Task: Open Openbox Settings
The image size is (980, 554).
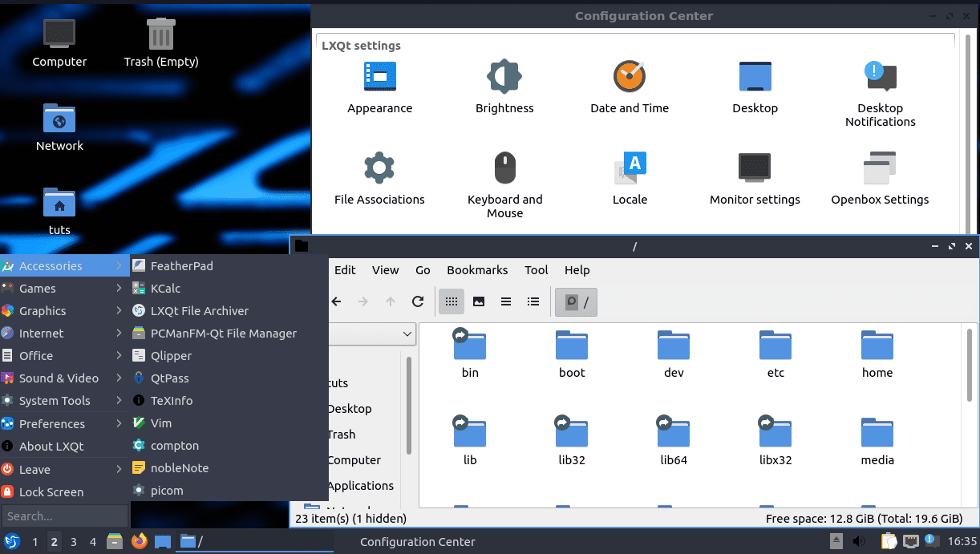Action: pos(880,167)
